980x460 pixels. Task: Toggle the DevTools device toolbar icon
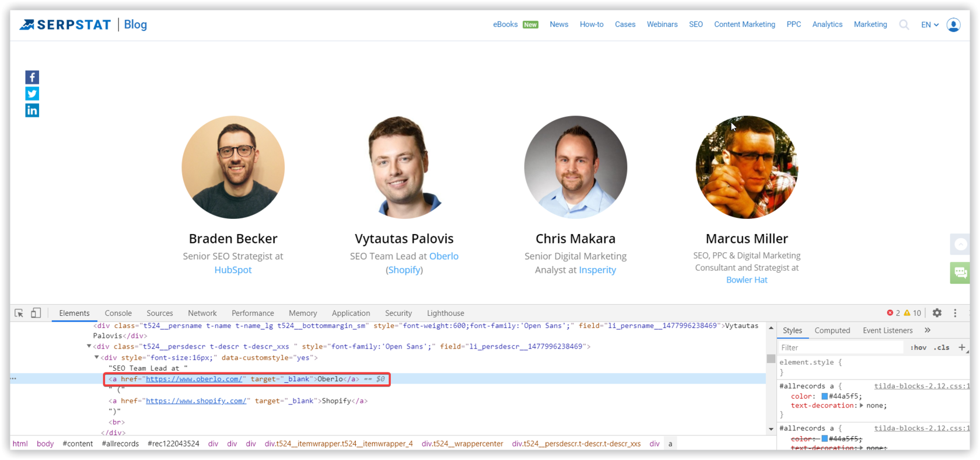click(36, 313)
